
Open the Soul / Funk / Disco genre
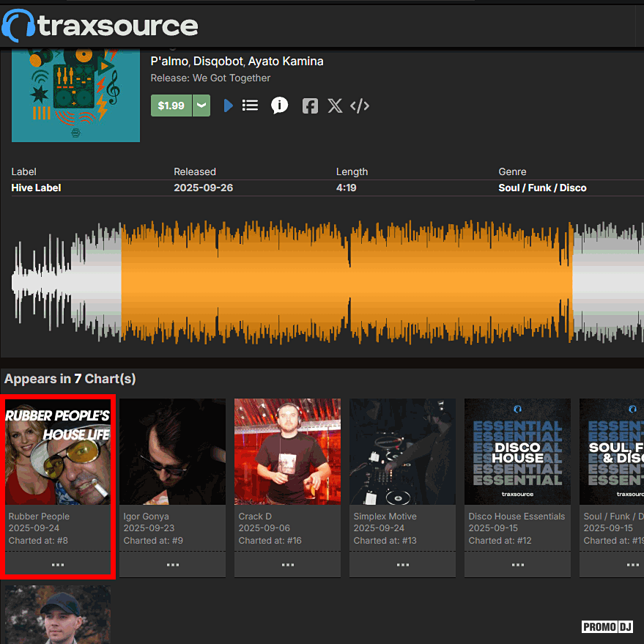[x=542, y=188]
